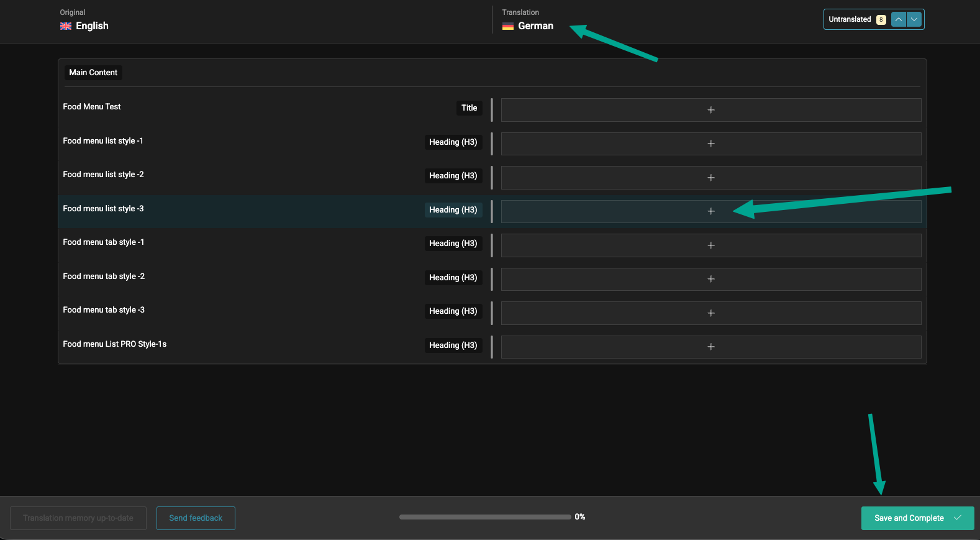Add translation for Food menu list style -3
The image size is (980, 540).
(x=711, y=211)
